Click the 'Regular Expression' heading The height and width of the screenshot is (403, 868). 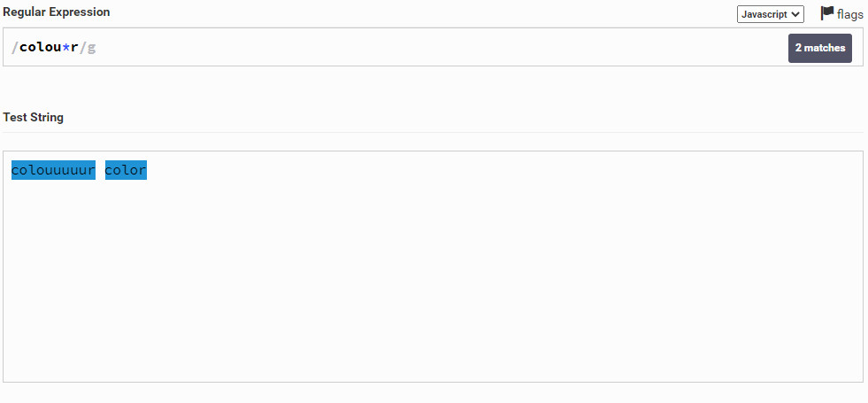(x=56, y=12)
